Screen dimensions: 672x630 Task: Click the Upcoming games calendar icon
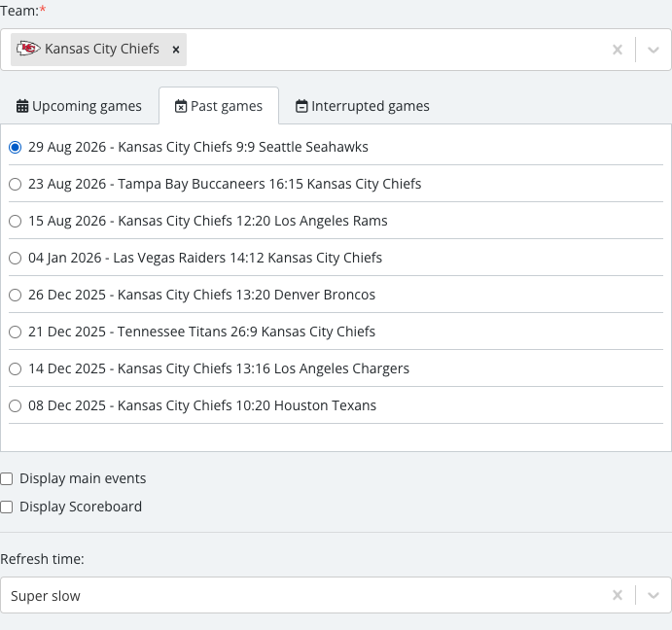point(22,106)
